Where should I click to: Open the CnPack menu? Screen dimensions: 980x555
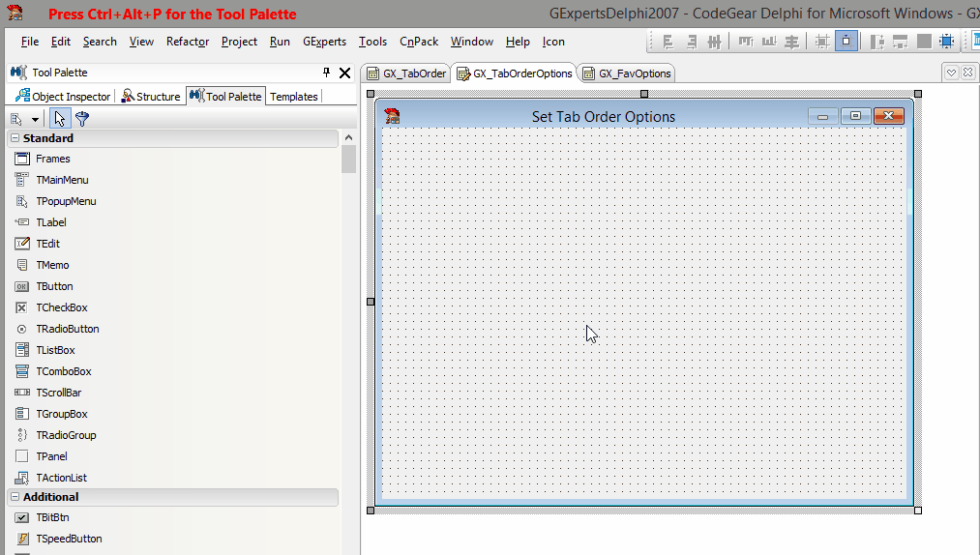pyautogui.click(x=419, y=42)
